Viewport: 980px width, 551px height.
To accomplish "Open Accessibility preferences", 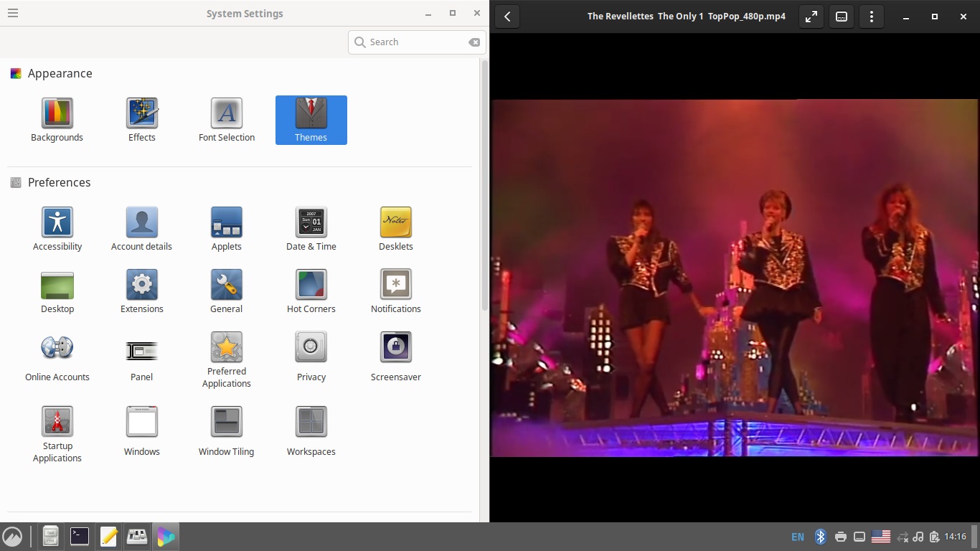I will pyautogui.click(x=57, y=229).
